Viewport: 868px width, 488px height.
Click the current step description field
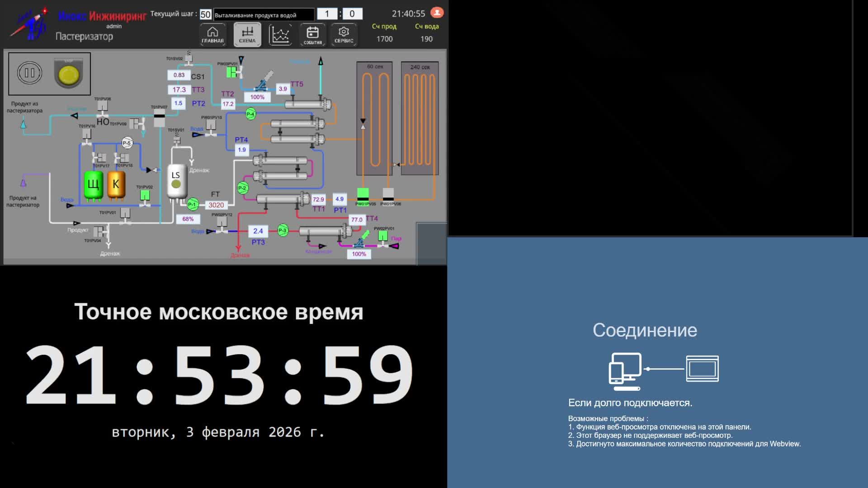(x=264, y=15)
